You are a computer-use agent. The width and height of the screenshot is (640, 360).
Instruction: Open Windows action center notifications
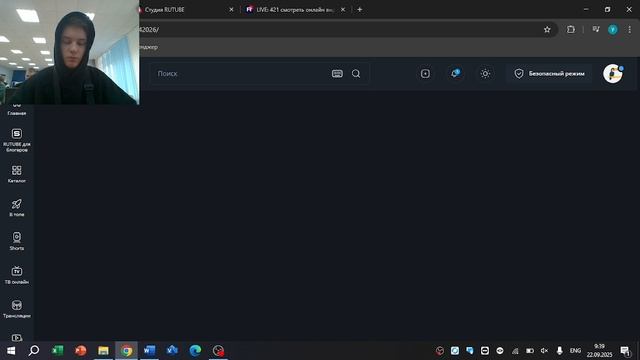(625, 351)
